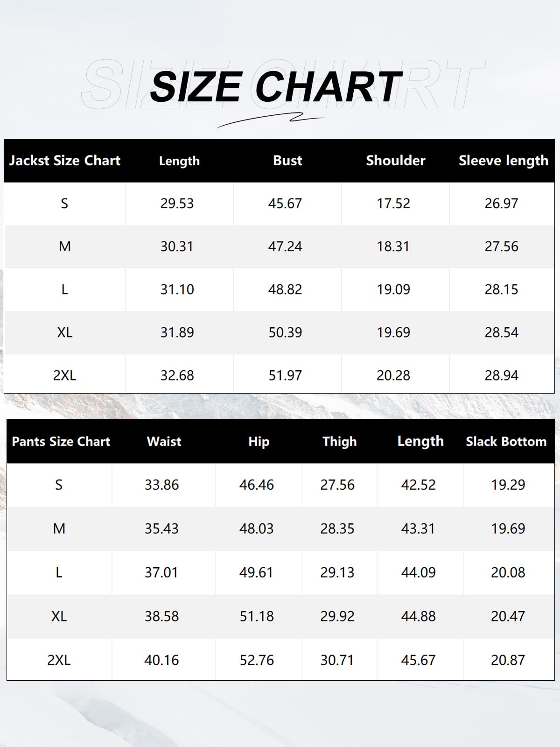Viewport: 560px width, 747px height.
Task: Click jacket 2XL bust value 51.97
Action: tap(285, 375)
